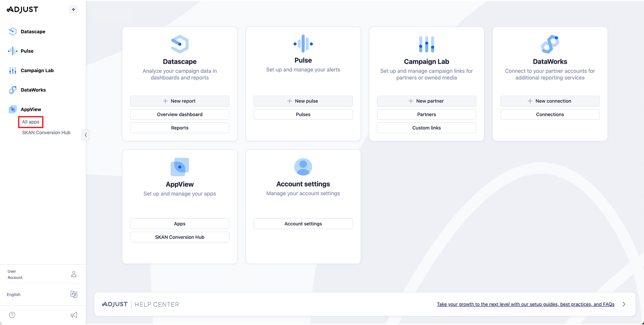
Task: Click the AppView card title
Action: click(x=180, y=185)
